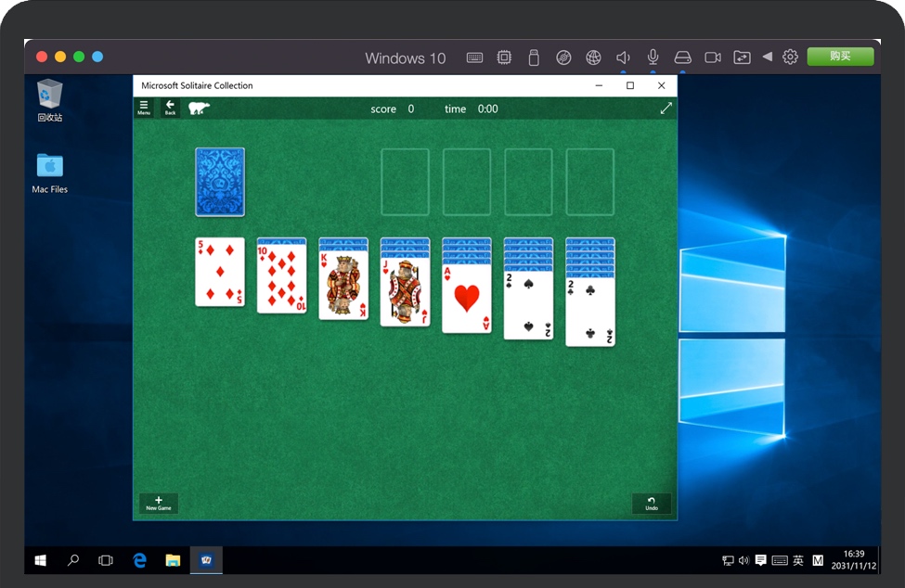Open the keyboard icon in the Parallels toolbar
The width and height of the screenshot is (905, 588).
(474, 58)
